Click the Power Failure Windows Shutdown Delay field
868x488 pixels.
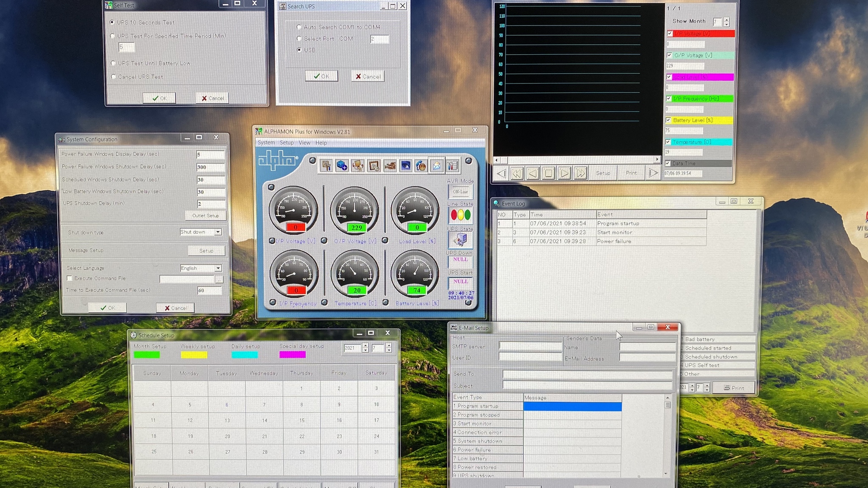coord(211,167)
